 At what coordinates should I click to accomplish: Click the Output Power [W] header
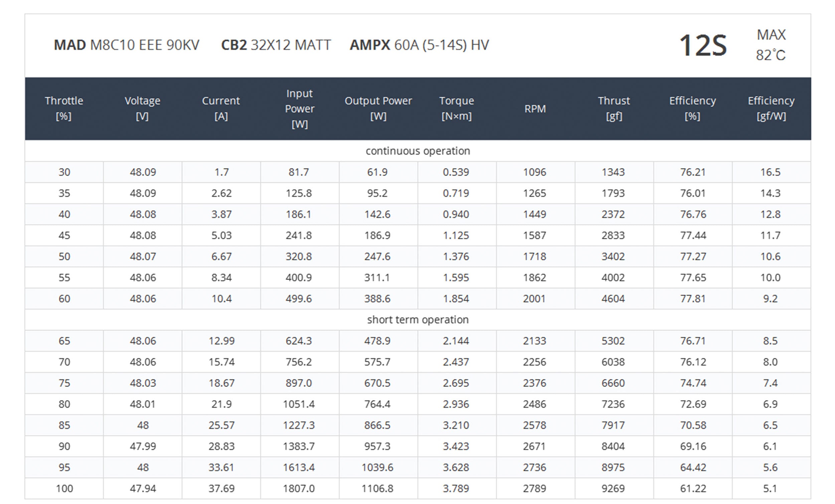coord(378,108)
